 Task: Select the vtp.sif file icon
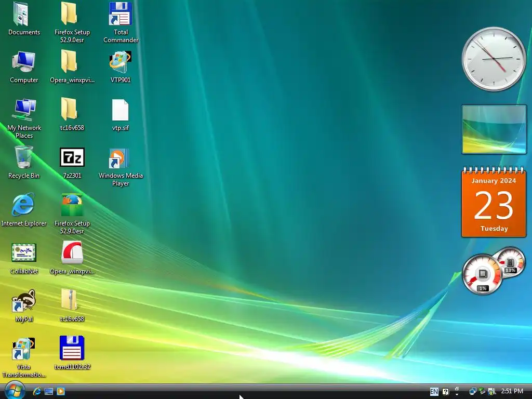pos(120,110)
